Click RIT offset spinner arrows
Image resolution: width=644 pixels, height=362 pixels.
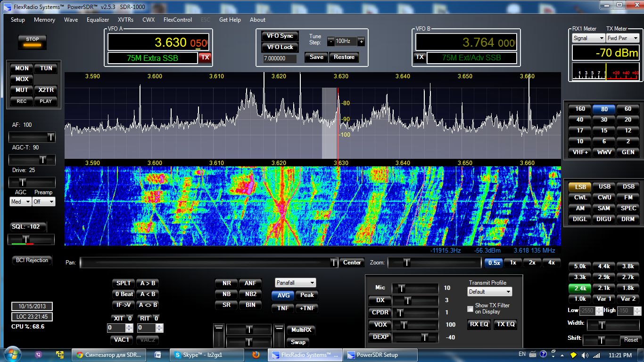pos(159,328)
